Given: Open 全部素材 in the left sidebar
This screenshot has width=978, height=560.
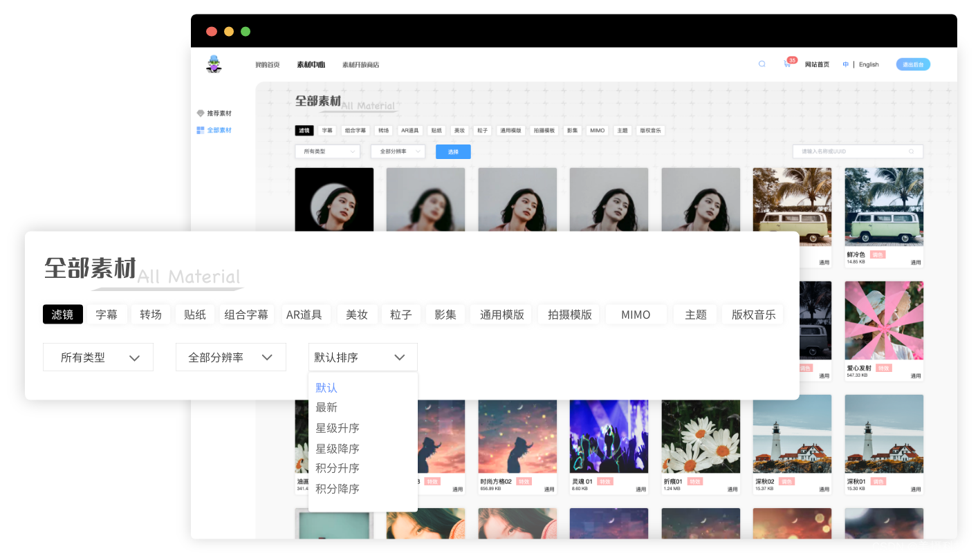Looking at the screenshot, I should click(x=219, y=130).
